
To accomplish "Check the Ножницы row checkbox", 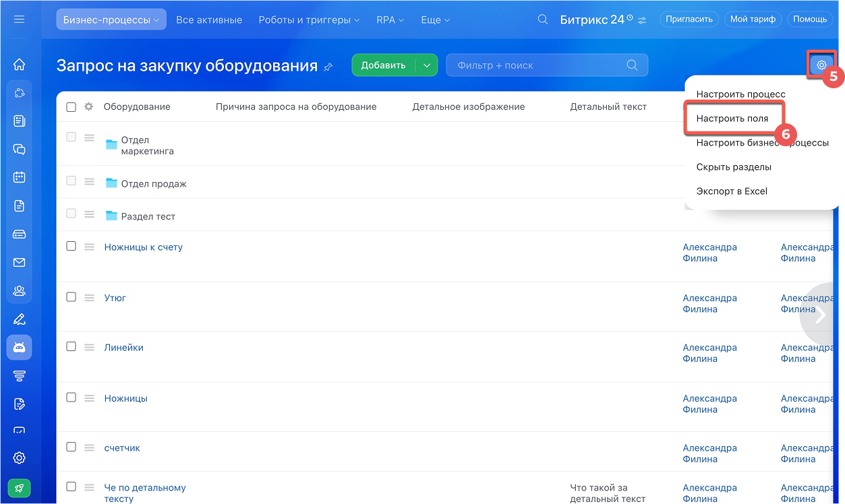I will [x=71, y=397].
